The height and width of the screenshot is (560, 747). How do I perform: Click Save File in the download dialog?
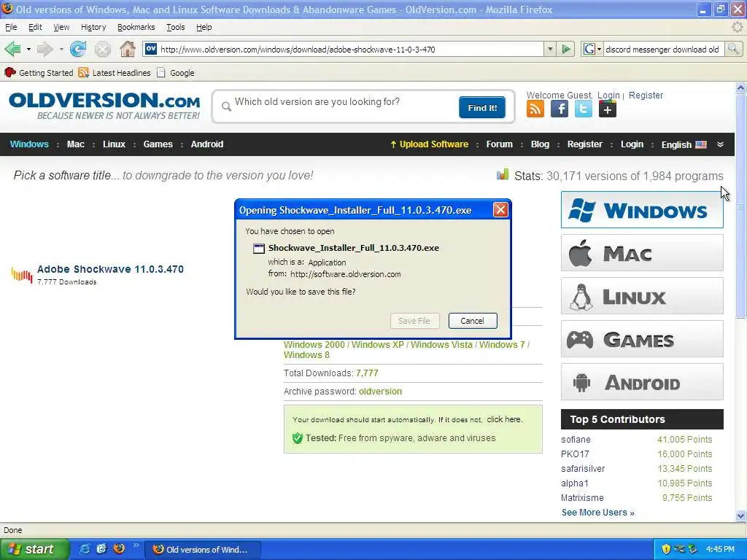tap(414, 321)
